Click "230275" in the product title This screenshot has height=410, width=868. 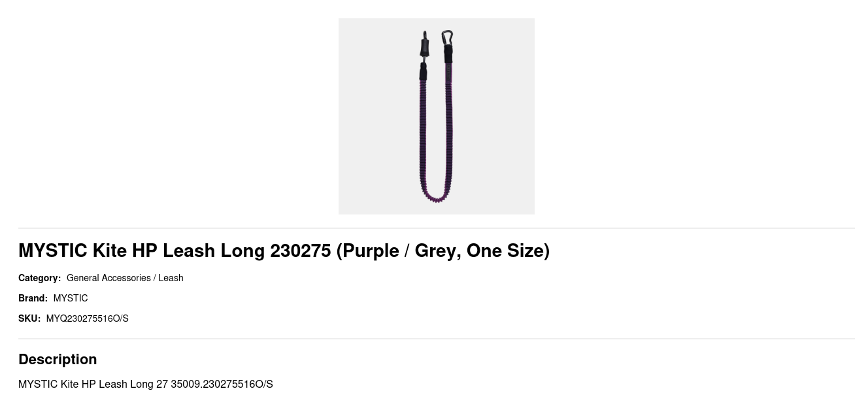(x=300, y=250)
